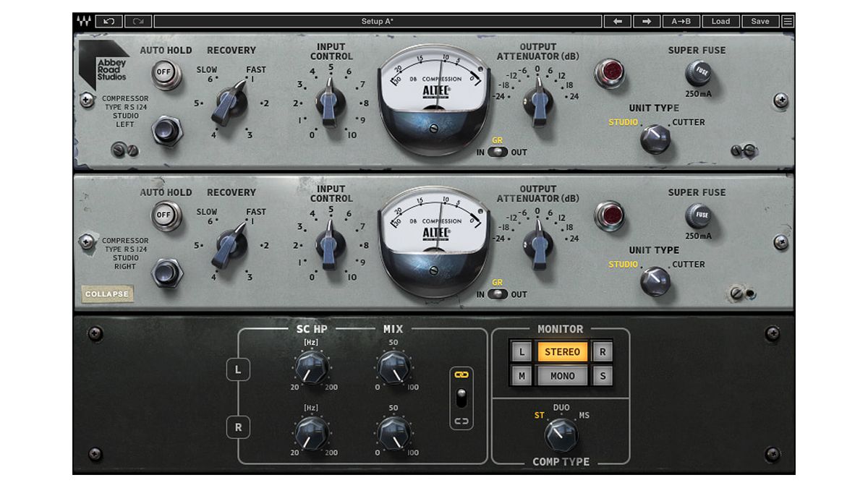Toggle the IN/OUT switch on the bottom compressor
Image resolution: width=868 pixels, height=488 pixels.
pos(498,295)
